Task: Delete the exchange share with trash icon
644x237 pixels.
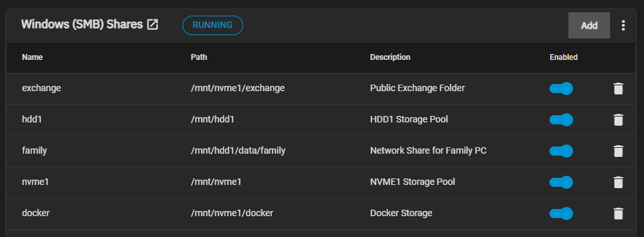Action: click(x=618, y=89)
